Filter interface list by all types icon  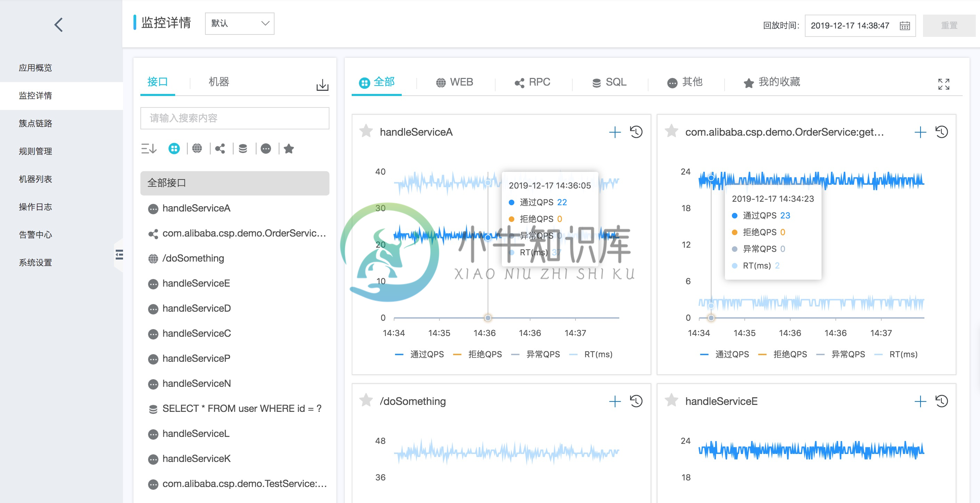[174, 149]
